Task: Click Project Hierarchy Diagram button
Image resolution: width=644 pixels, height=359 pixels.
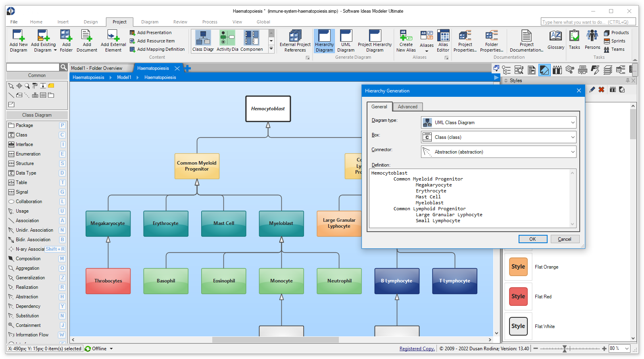Action: pos(375,41)
